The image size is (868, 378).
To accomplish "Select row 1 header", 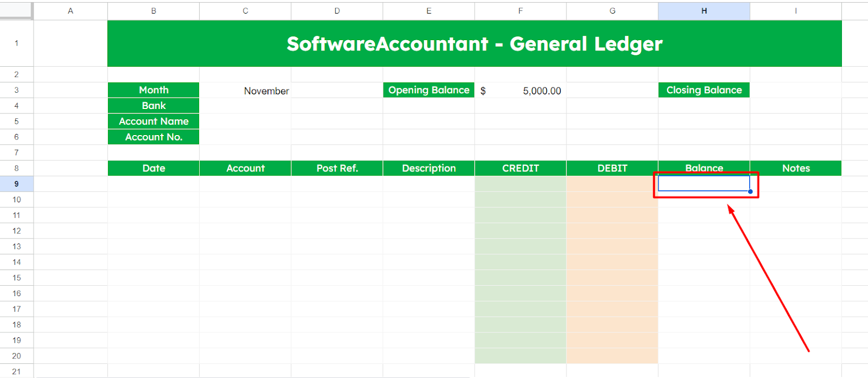I will click(x=16, y=43).
